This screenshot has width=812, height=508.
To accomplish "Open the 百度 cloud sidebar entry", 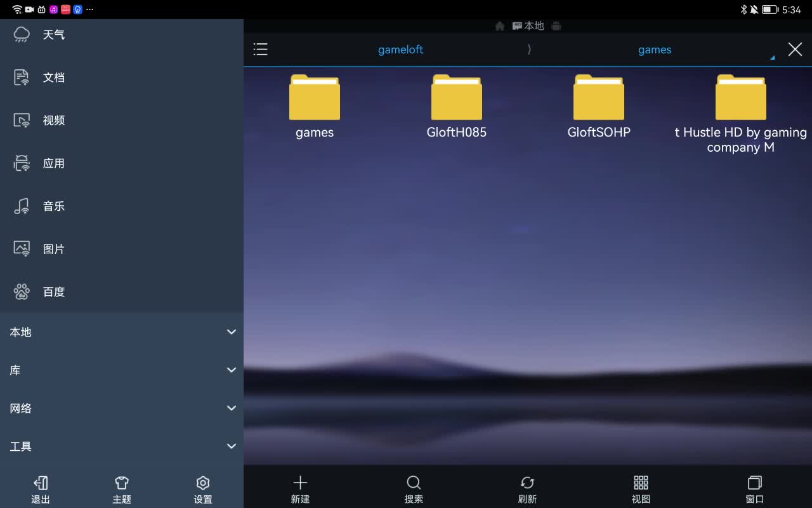I will coord(53,291).
